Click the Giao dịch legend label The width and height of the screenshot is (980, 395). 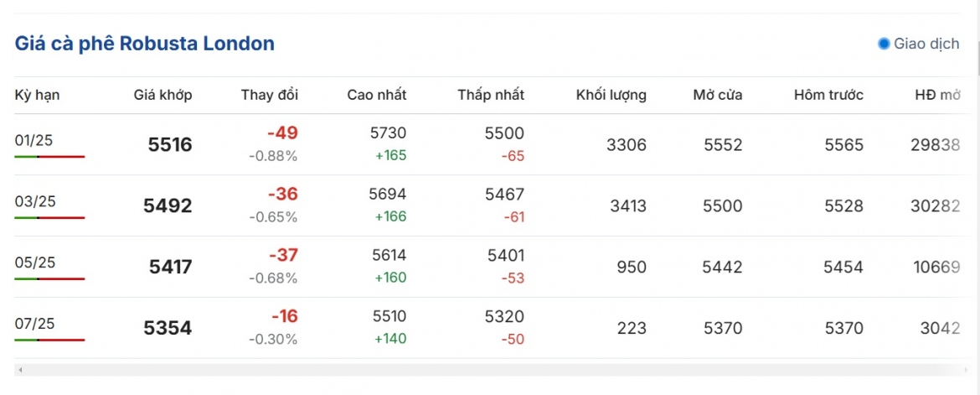[926, 44]
